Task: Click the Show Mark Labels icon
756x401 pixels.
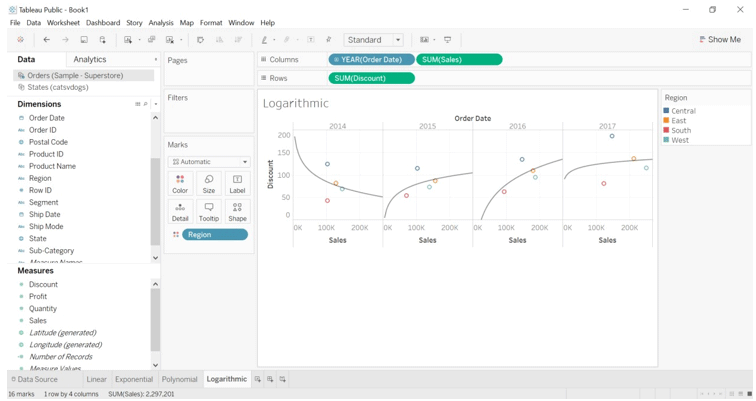Action: [x=311, y=40]
